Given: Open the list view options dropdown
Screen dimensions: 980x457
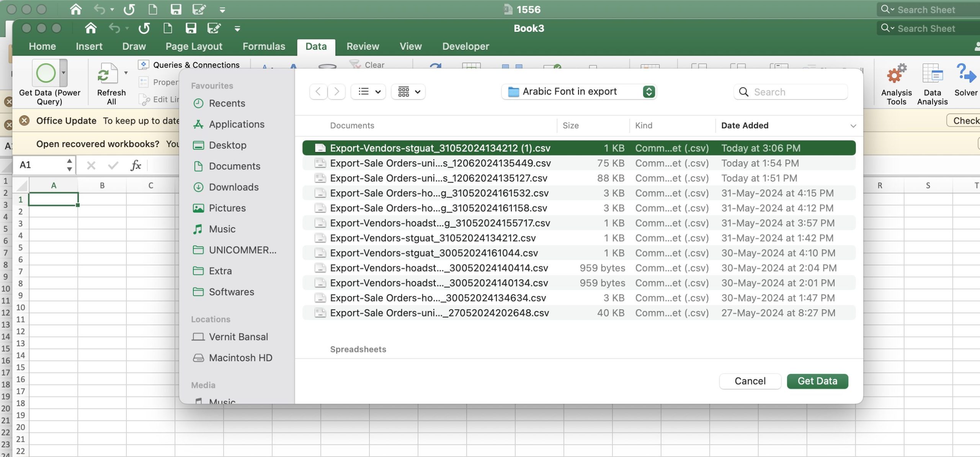Looking at the screenshot, I should (x=368, y=92).
